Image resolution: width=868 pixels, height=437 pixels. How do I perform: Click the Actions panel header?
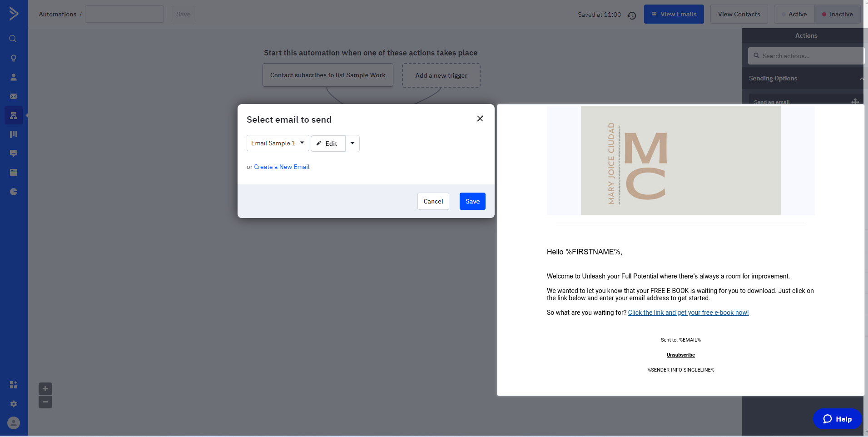[x=806, y=35]
